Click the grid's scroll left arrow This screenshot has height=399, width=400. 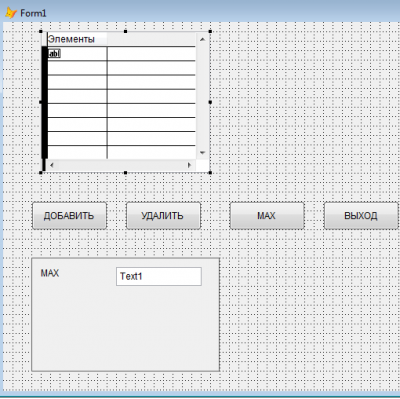pyautogui.click(x=52, y=165)
